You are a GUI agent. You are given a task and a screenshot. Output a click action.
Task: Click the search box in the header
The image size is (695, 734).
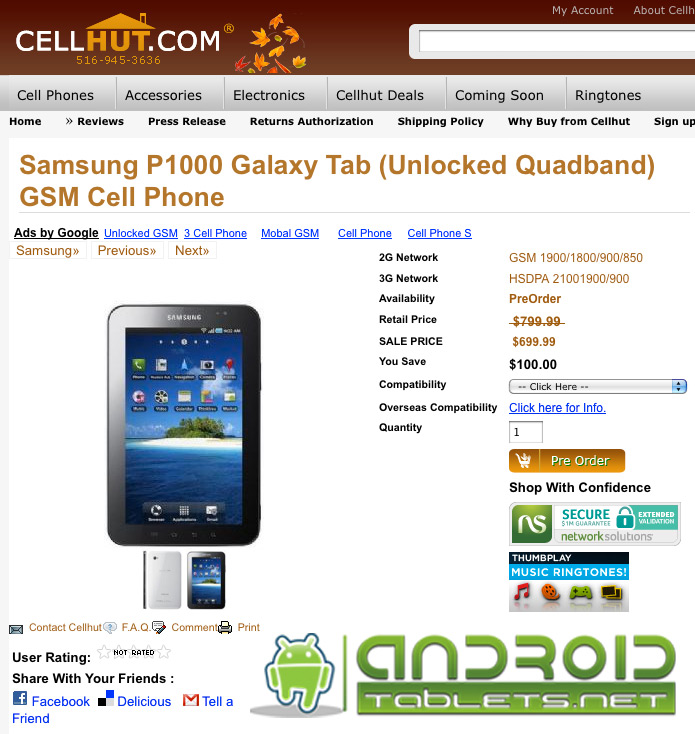pyautogui.click(x=557, y=42)
